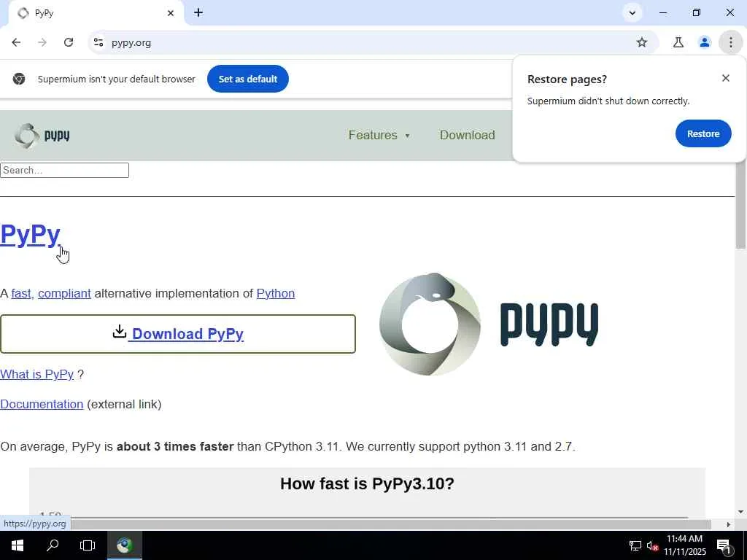The height and width of the screenshot is (560, 747).
Task: Click the muted volume tray icon
Action: click(x=653, y=545)
